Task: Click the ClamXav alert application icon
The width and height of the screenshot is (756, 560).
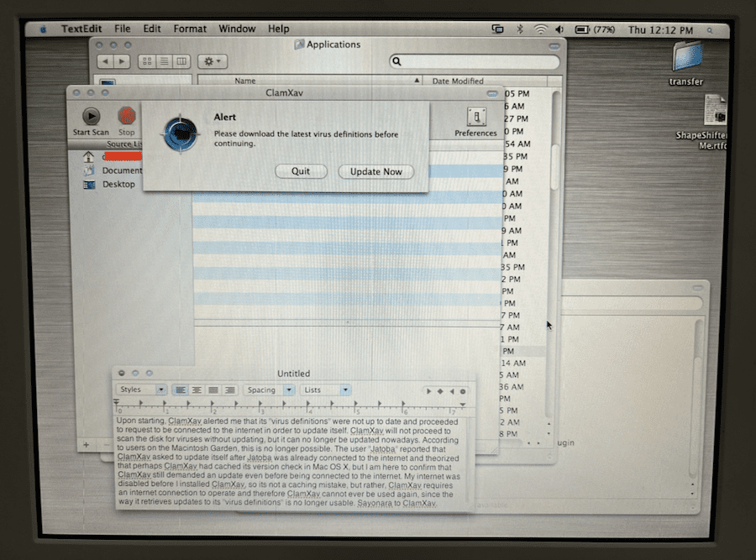Action: 181,134
